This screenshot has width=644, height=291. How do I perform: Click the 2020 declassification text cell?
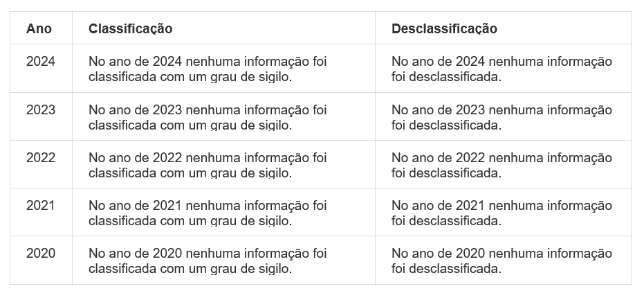[502, 261]
